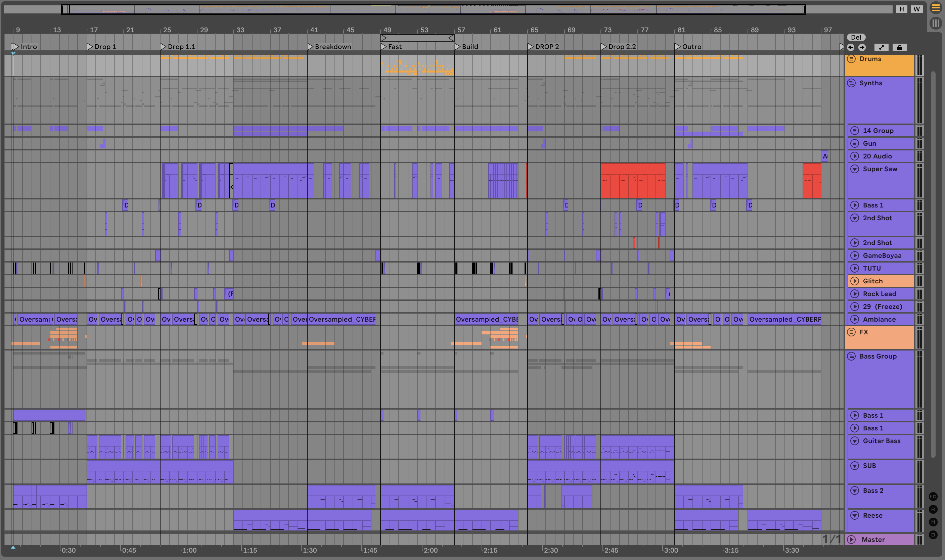Click the lock envelopes icon
Screen dimensions: 945x560
point(899,47)
